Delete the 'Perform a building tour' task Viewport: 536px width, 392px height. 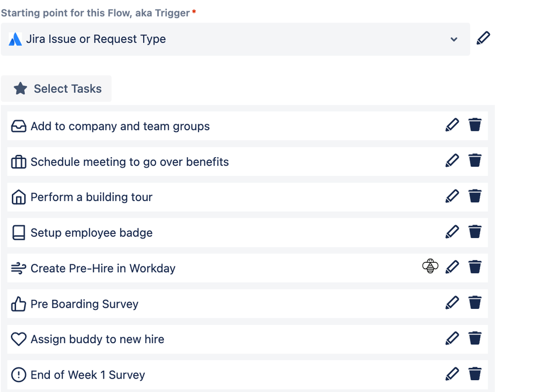(x=475, y=196)
